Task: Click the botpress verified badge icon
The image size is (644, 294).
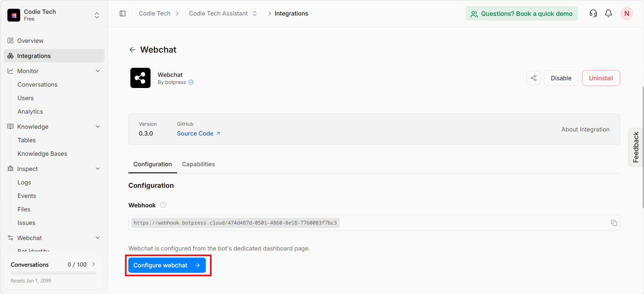Action: 191,82
